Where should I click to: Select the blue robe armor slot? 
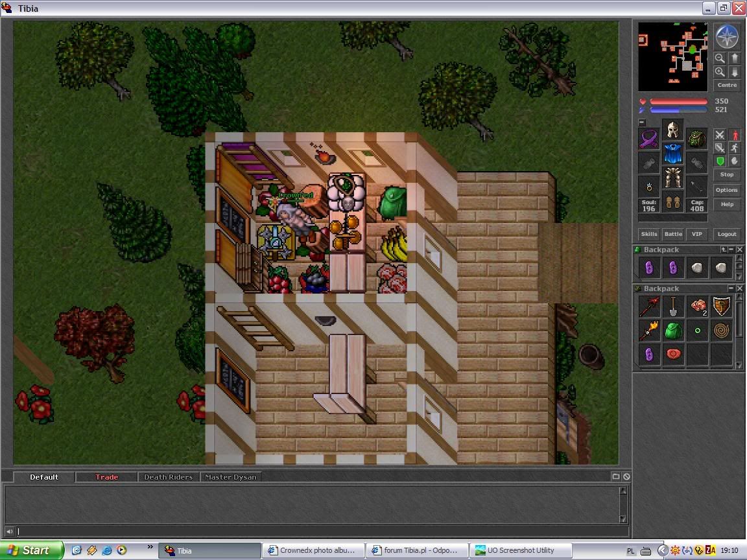pyautogui.click(x=672, y=154)
